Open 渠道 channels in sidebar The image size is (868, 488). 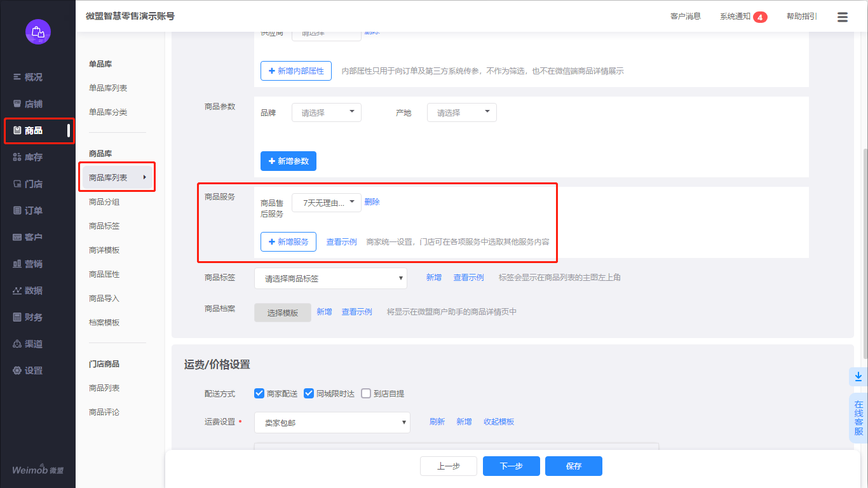pos(28,344)
